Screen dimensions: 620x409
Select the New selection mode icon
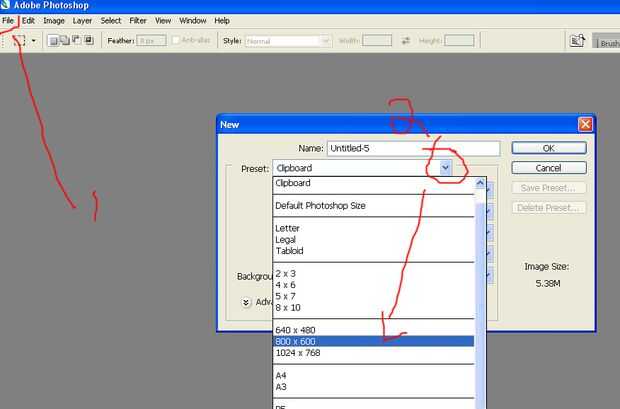(x=53, y=40)
